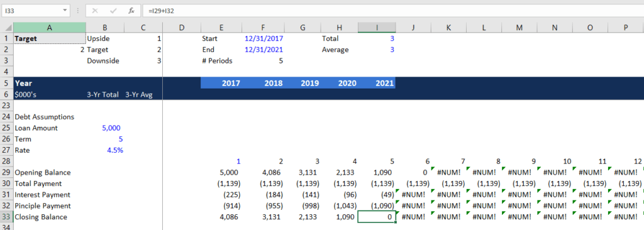
Task: Click the Select All corner triangle
Action: point(6,28)
